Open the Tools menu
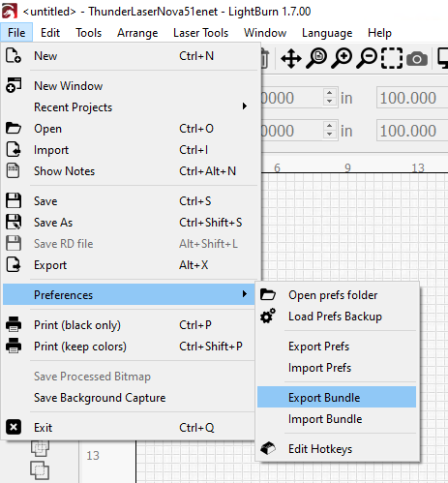Image resolution: width=448 pixels, height=483 pixels. [x=89, y=33]
